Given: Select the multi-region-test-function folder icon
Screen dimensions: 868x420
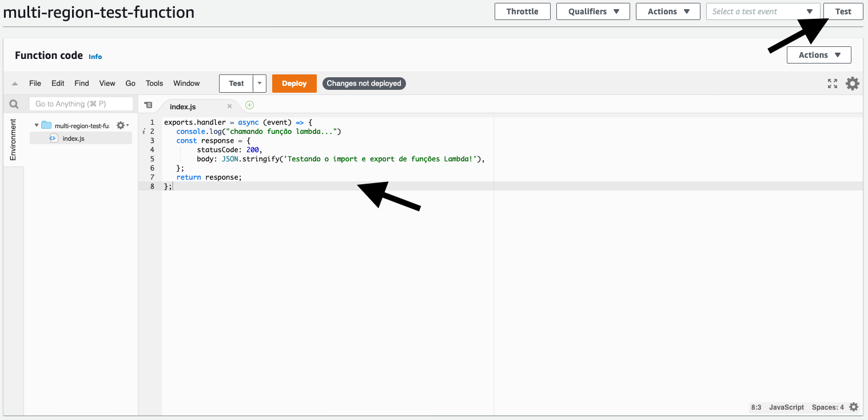Looking at the screenshot, I should click(47, 125).
